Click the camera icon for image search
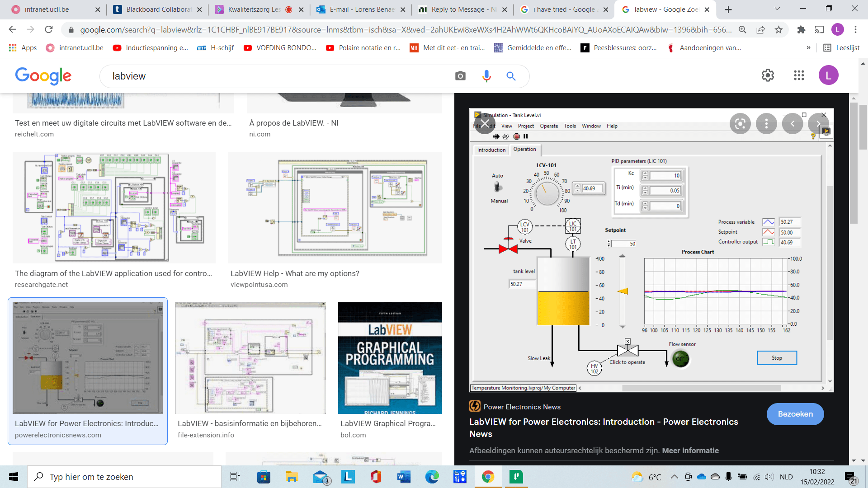 [460, 76]
